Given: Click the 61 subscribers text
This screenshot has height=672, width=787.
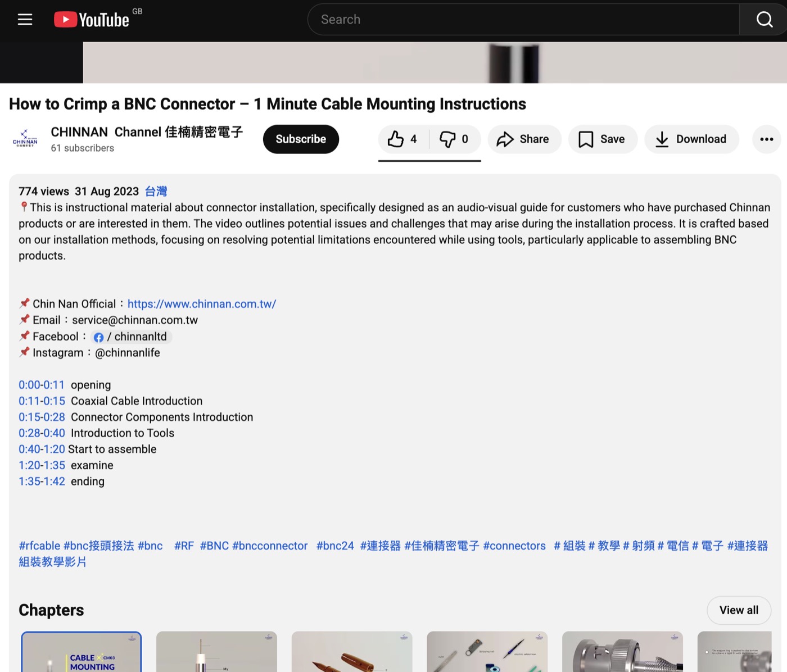Looking at the screenshot, I should pos(83,148).
